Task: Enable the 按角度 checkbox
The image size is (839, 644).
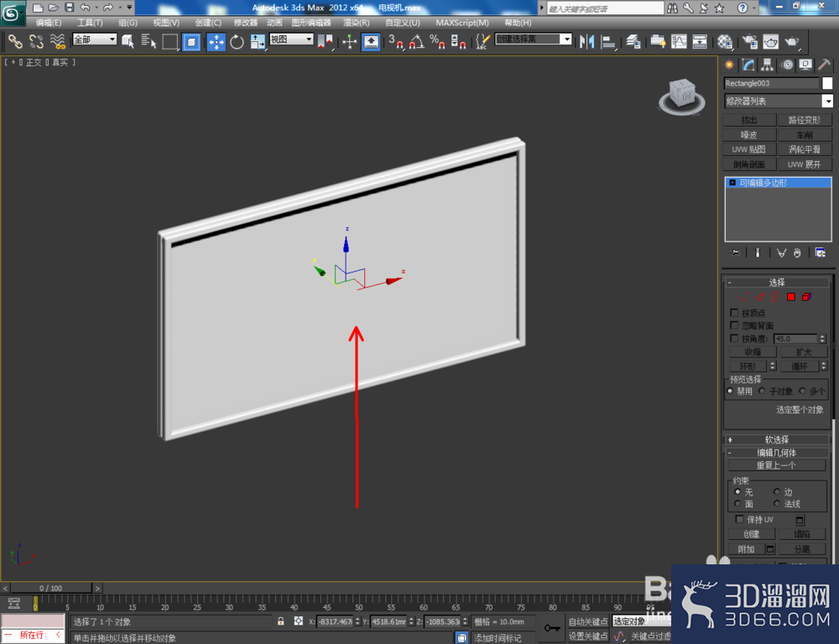Action: 734,338
